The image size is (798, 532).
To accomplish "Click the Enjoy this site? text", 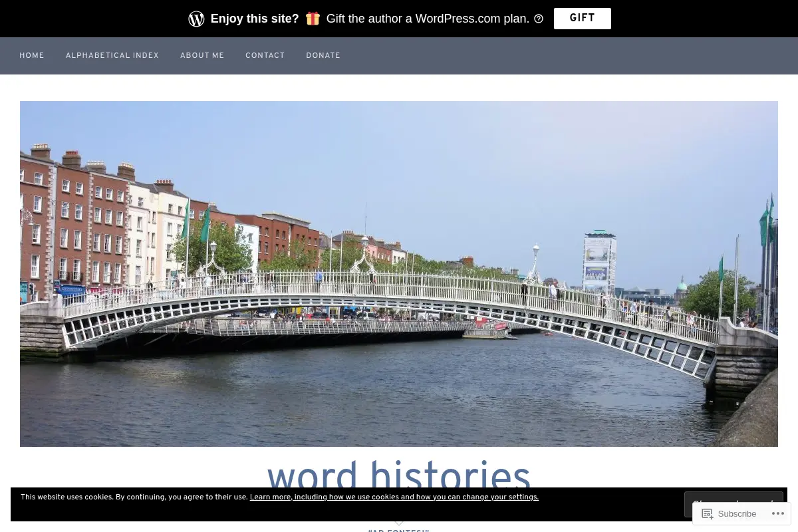I will (255, 19).
